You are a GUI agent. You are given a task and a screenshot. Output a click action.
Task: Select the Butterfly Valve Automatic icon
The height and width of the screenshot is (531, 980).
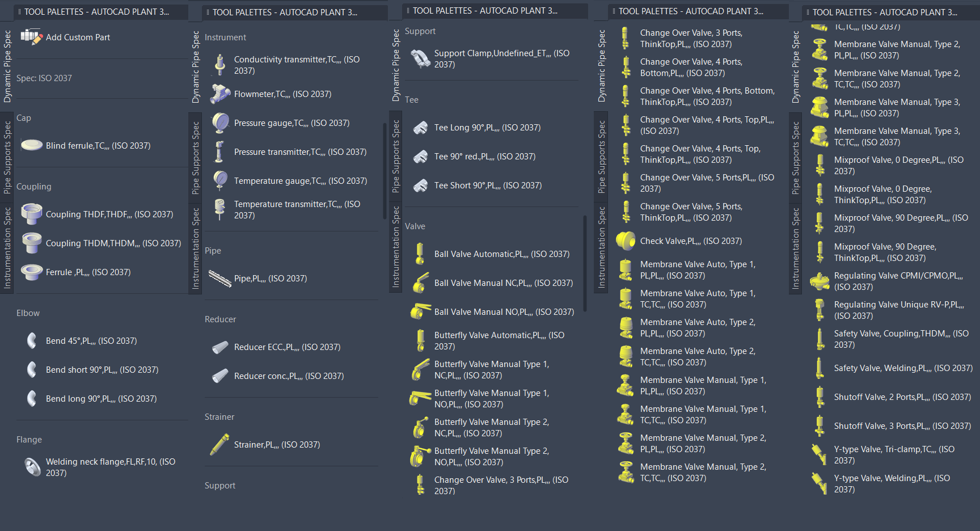point(420,340)
